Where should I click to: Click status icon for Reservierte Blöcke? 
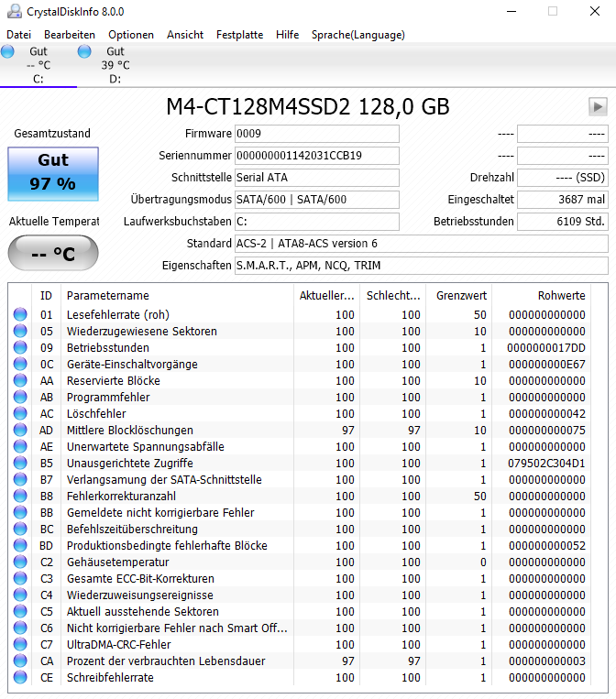pos(20,380)
